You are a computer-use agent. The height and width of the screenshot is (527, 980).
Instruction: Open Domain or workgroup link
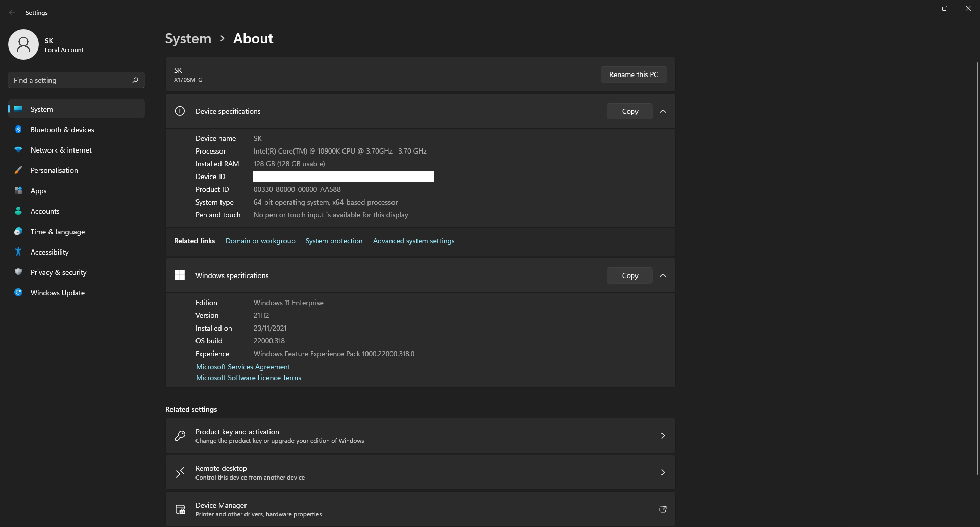260,241
